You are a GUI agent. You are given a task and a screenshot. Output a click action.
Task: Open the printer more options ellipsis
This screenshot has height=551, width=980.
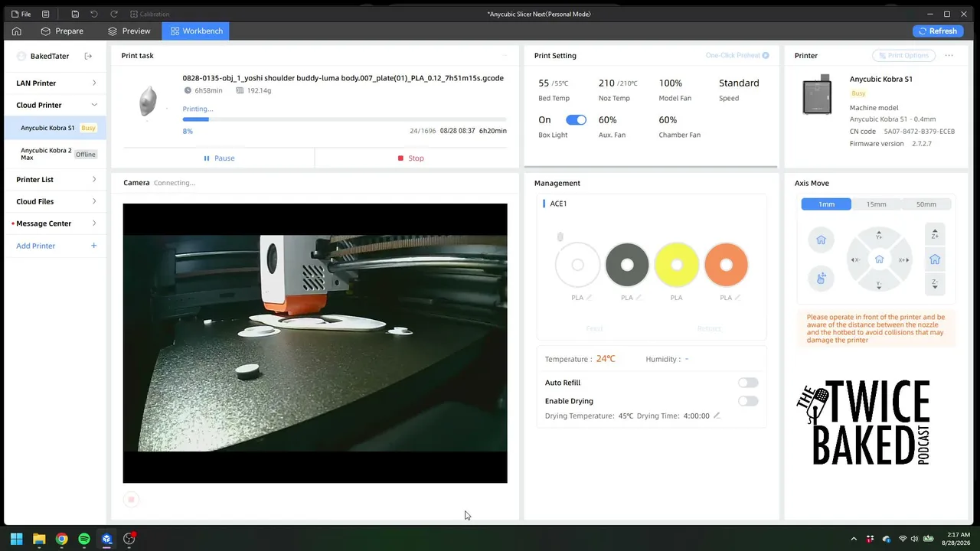[949, 55]
